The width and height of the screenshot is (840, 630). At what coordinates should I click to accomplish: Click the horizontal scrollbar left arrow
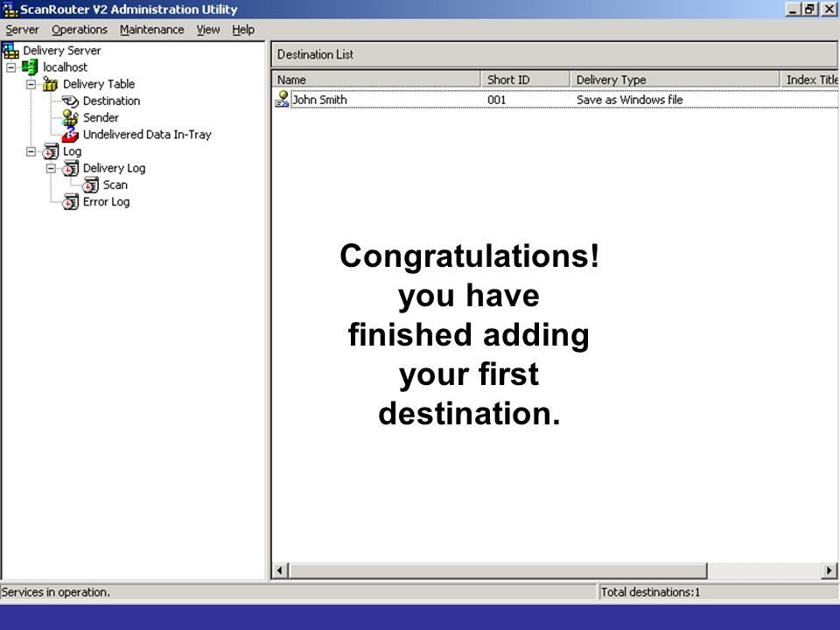[280, 570]
